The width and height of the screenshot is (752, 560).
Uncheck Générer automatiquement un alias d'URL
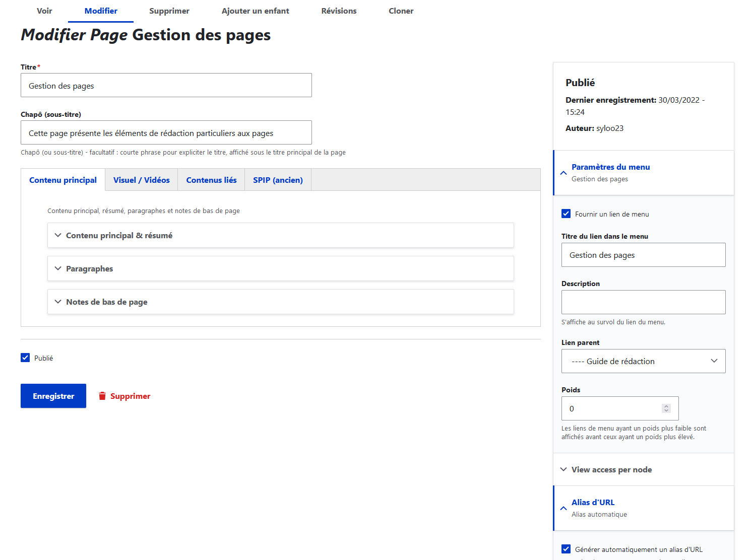click(566, 549)
